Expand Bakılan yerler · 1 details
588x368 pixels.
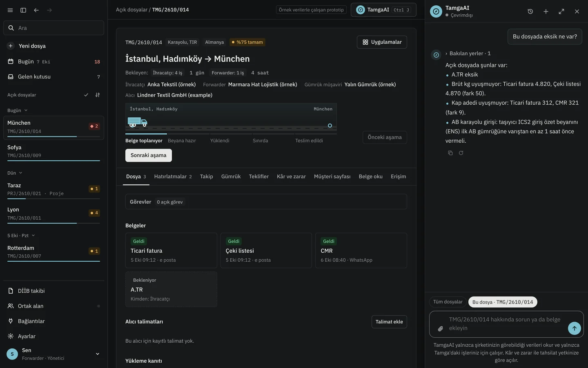[468, 54]
